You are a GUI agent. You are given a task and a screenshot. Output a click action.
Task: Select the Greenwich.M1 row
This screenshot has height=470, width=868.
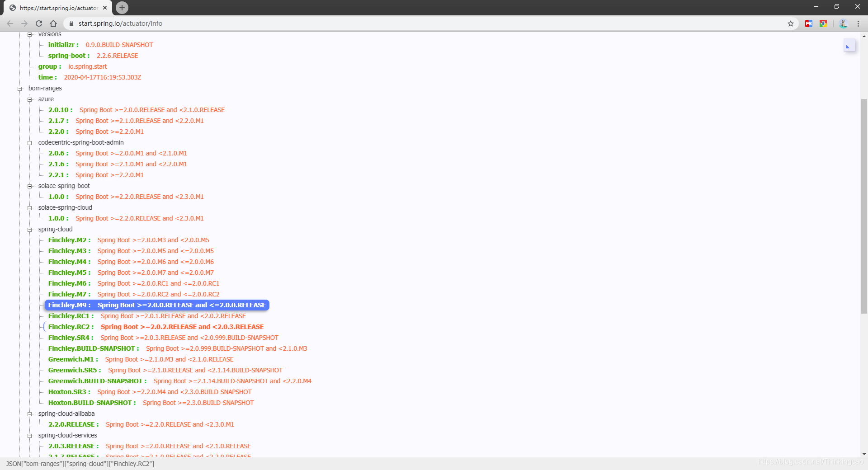[141, 359]
